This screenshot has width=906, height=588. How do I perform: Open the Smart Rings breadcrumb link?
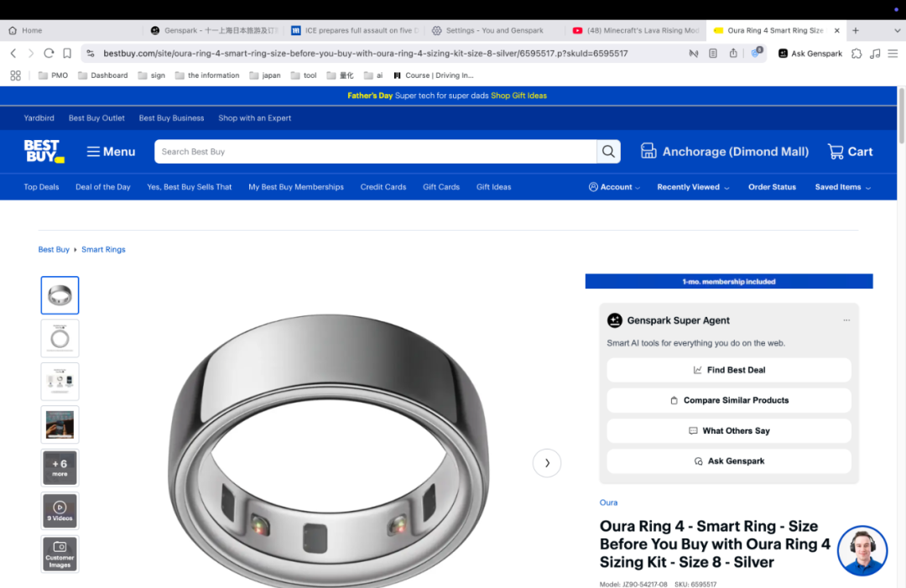(103, 249)
